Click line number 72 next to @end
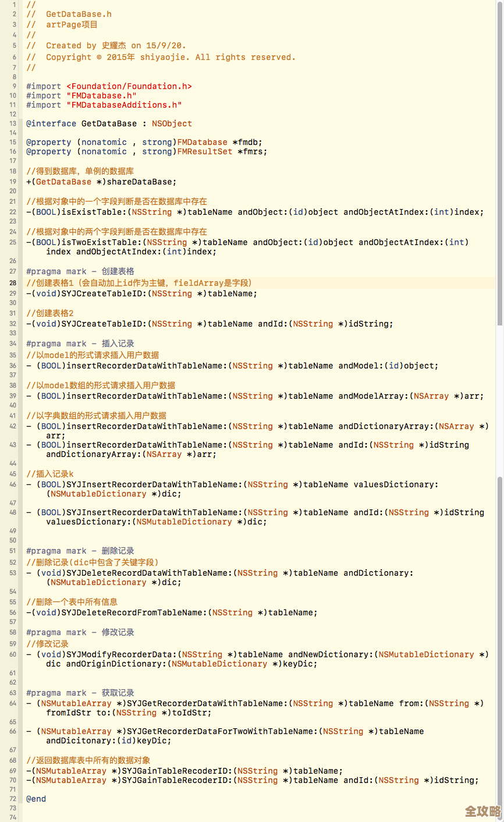504x822 pixels. pos(13,799)
